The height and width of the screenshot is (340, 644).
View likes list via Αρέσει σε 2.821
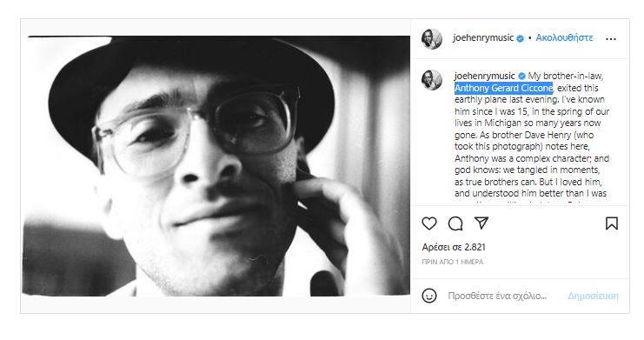click(x=454, y=247)
